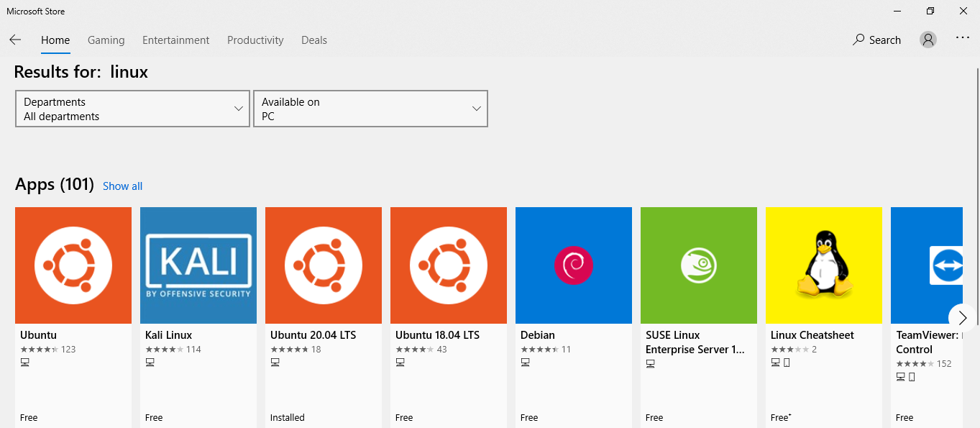980x428 pixels.
Task: Open the user account profile icon
Action: (x=928, y=40)
